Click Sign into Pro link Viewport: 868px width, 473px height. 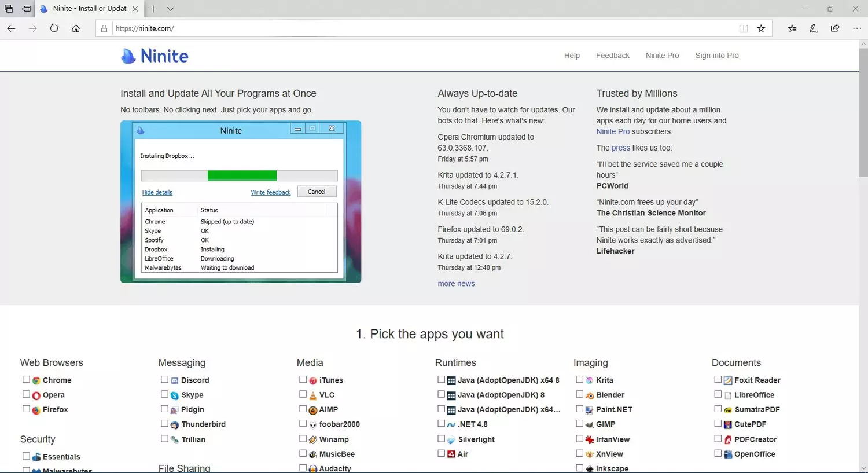(717, 56)
